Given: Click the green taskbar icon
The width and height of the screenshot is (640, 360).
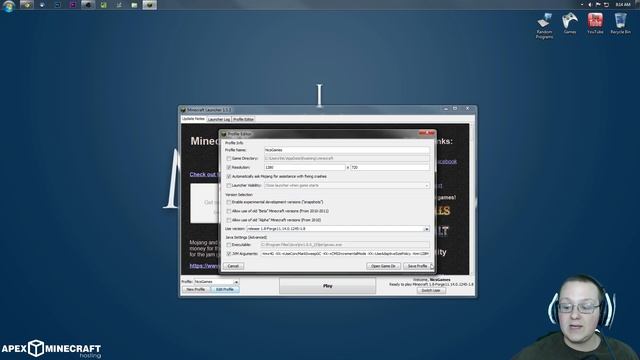Looking at the screenshot, I should click(x=104, y=5).
